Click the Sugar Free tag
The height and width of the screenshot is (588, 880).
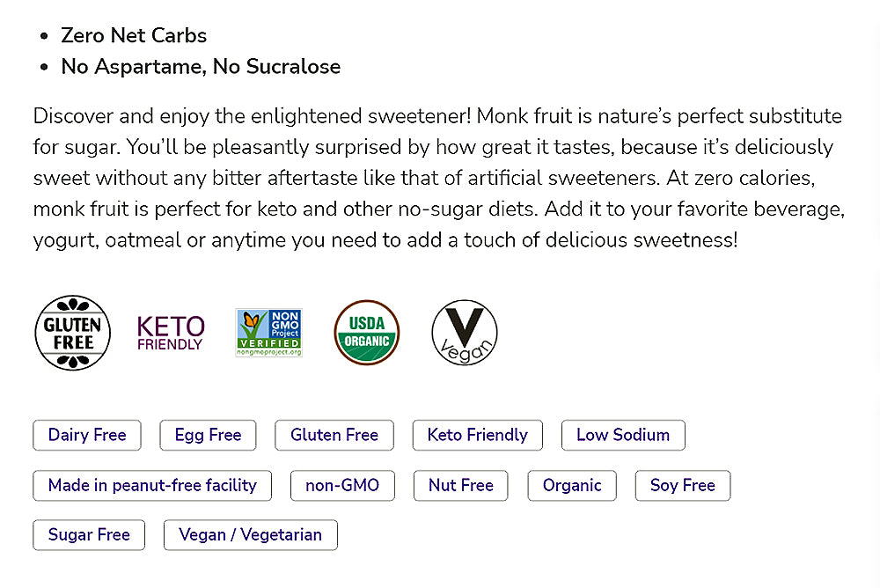(89, 534)
